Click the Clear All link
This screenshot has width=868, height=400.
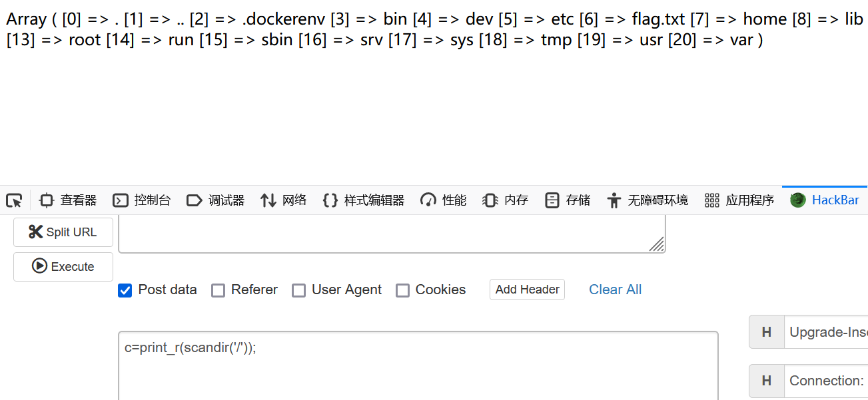pos(615,290)
